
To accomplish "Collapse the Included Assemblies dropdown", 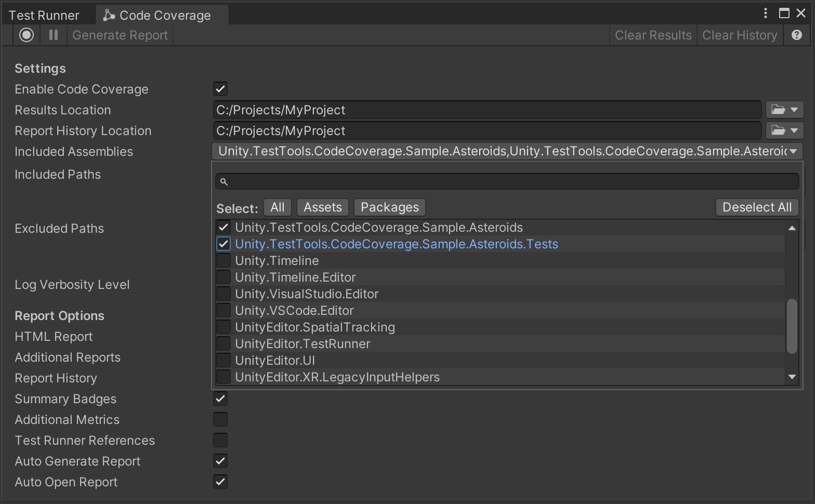I will click(x=793, y=152).
